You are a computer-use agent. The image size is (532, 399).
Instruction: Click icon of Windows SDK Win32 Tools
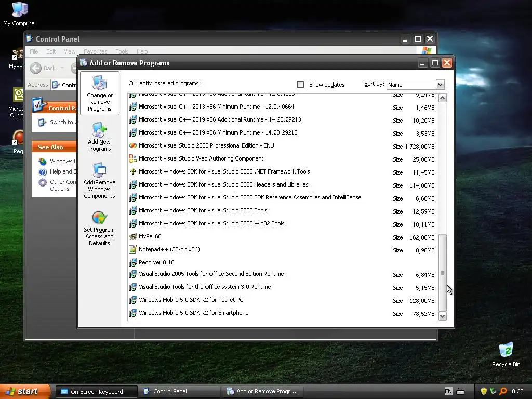132,223
